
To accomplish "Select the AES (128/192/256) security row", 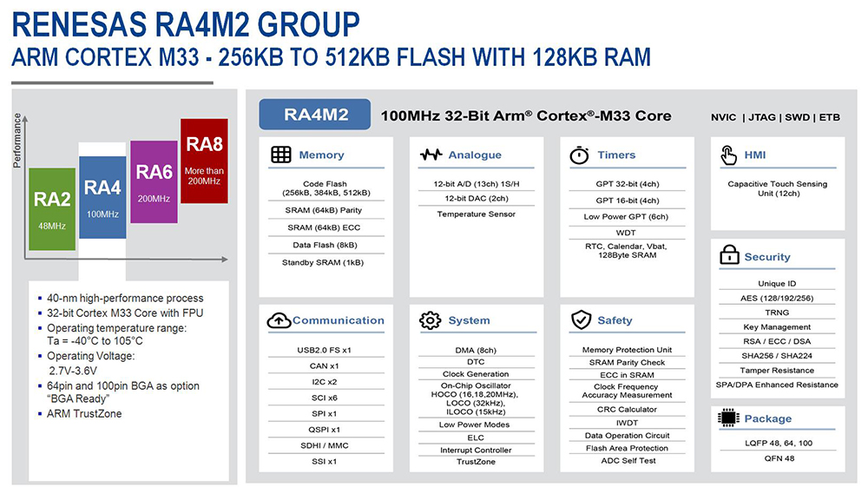I will (x=776, y=297).
